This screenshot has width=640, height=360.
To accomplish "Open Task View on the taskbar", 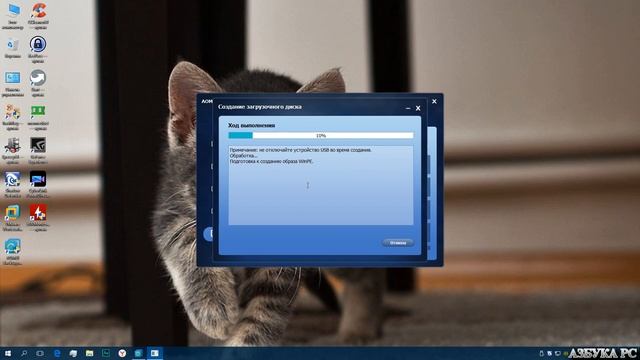I will (x=40, y=353).
